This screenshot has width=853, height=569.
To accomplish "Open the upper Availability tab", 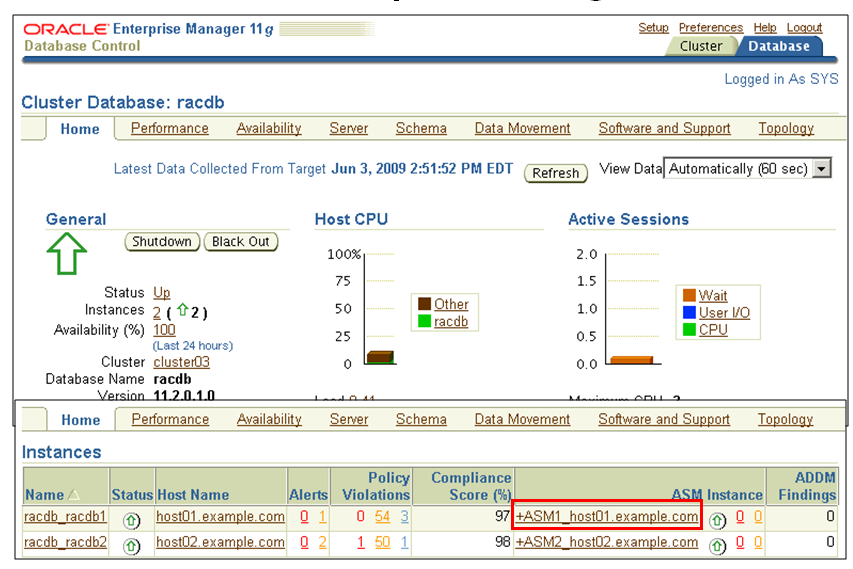I will point(269,128).
